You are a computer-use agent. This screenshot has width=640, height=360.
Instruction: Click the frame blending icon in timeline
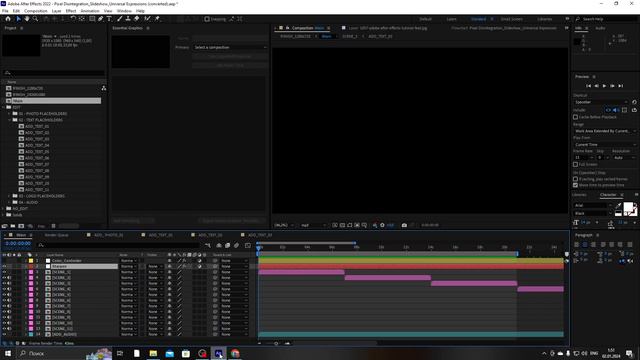[228, 245]
